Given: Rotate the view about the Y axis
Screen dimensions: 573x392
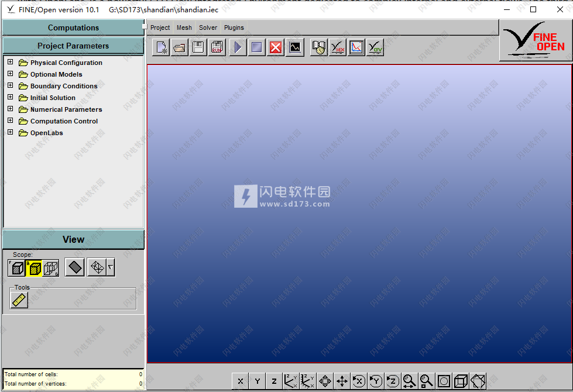Looking at the screenshot, I should pos(376,381).
